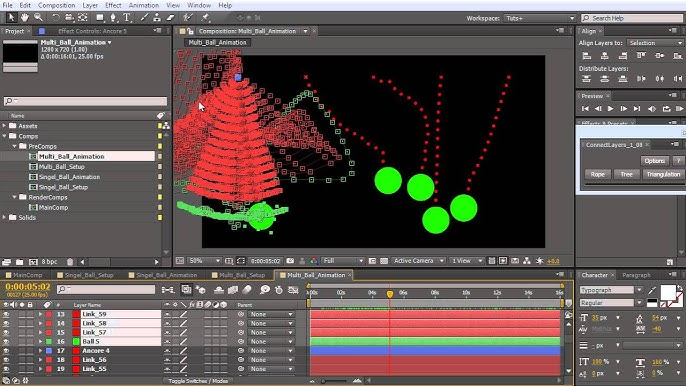
Task: Select the Eraser tool
Action: click(171, 18)
